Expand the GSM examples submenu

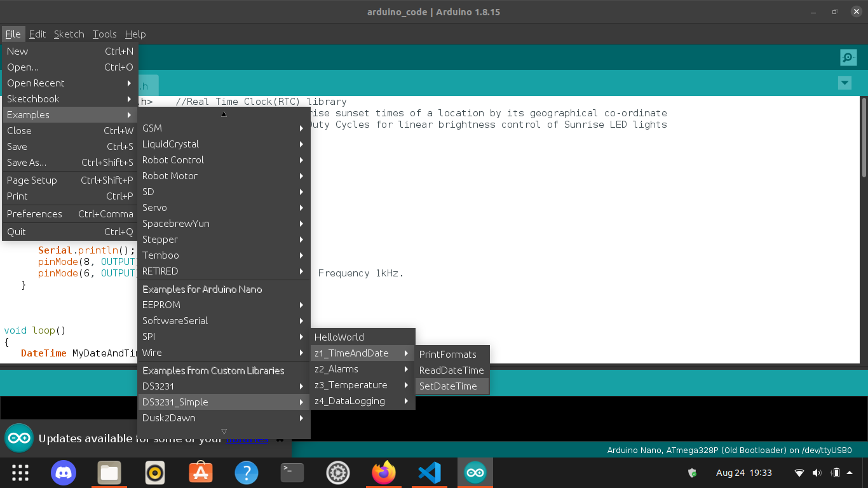(x=224, y=128)
